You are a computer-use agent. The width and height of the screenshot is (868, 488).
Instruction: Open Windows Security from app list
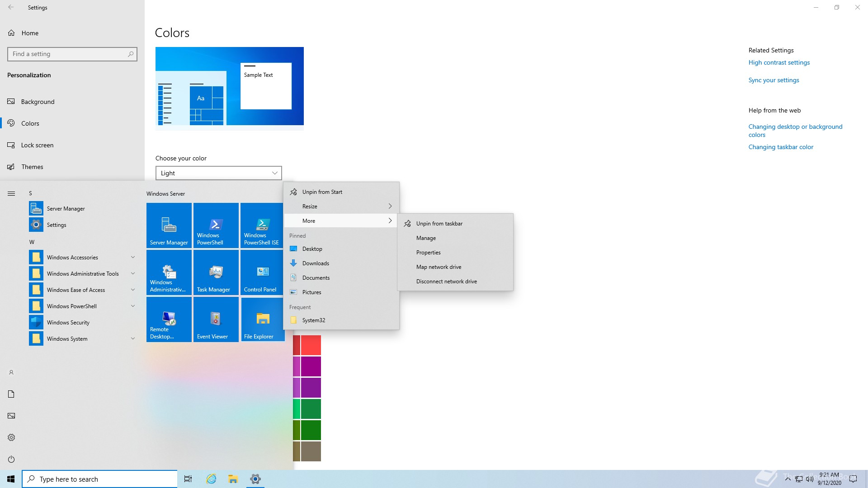(x=83, y=322)
